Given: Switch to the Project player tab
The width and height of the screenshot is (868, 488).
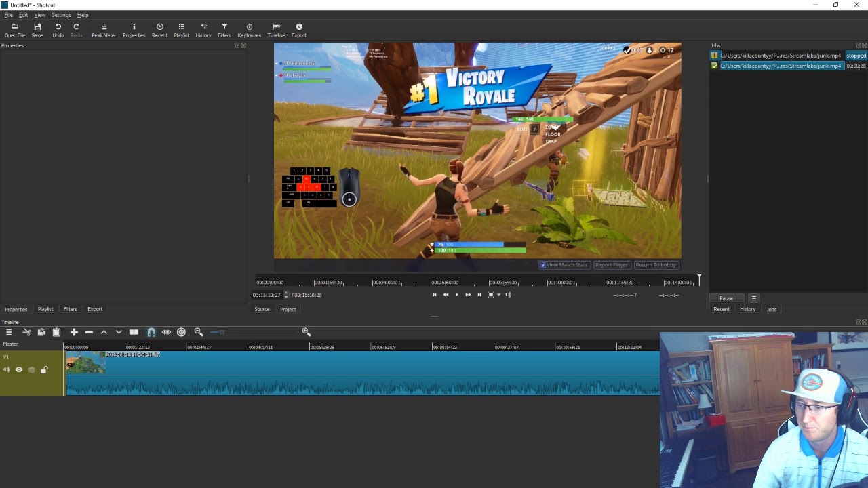Looking at the screenshot, I should [x=288, y=309].
